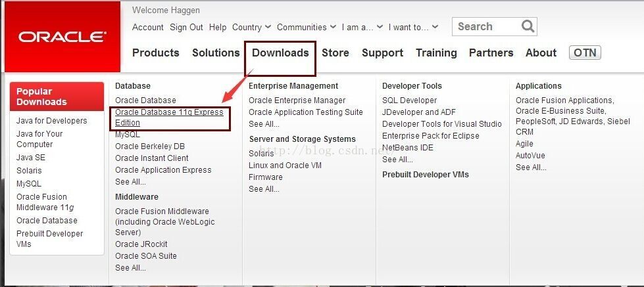Open Developer Tools for Visual Studio
This screenshot has height=287, width=644.
tap(442, 124)
